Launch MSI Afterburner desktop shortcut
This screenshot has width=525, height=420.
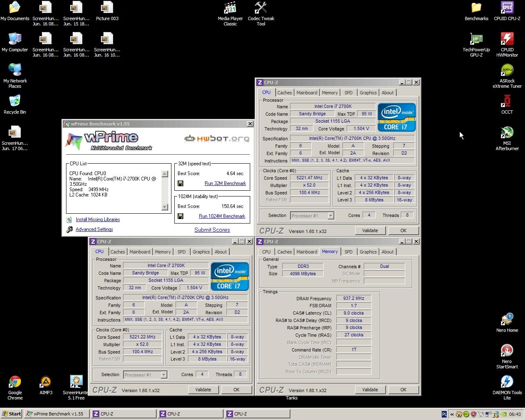click(x=507, y=139)
